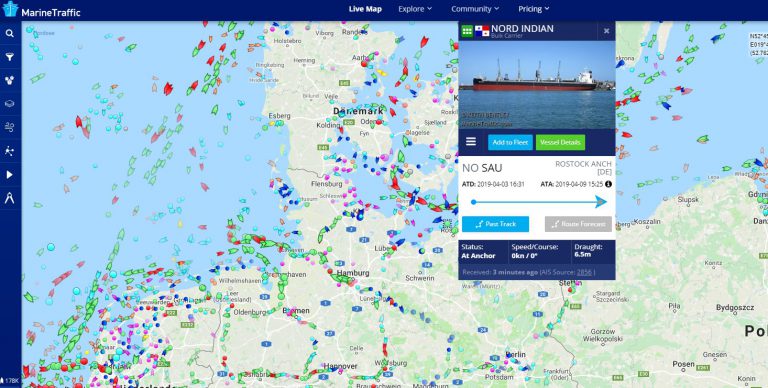Click the Panama flag icon in vessel popup
The image size is (768, 388).
coord(482,31)
